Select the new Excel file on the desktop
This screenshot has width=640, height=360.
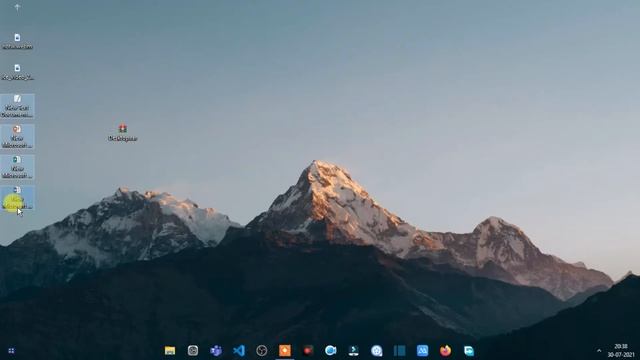pyautogui.click(x=17, y=167)
